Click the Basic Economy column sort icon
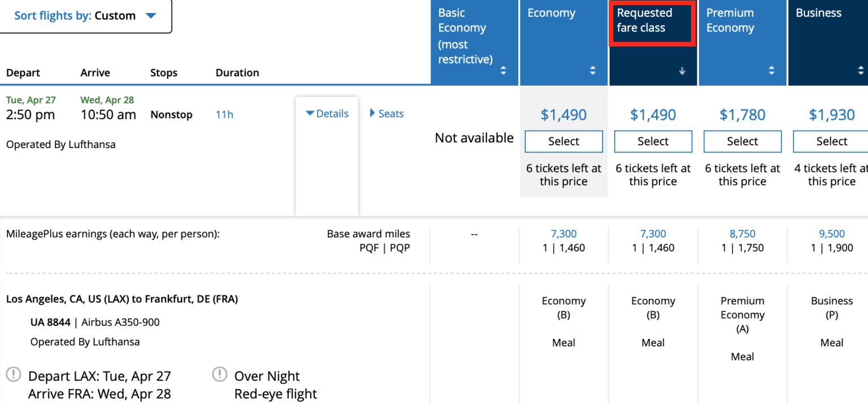This screenshot has width=868, height=405. tap(503, 71)
